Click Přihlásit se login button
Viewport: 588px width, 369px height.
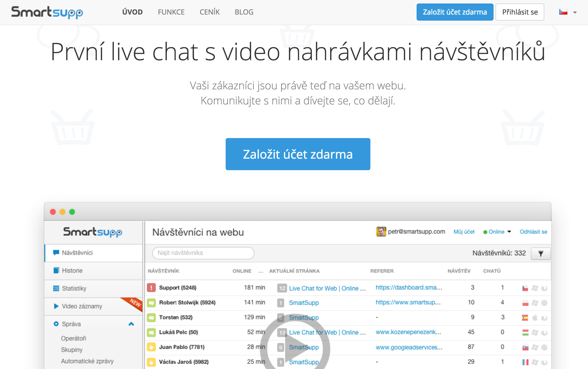point(520,12)
